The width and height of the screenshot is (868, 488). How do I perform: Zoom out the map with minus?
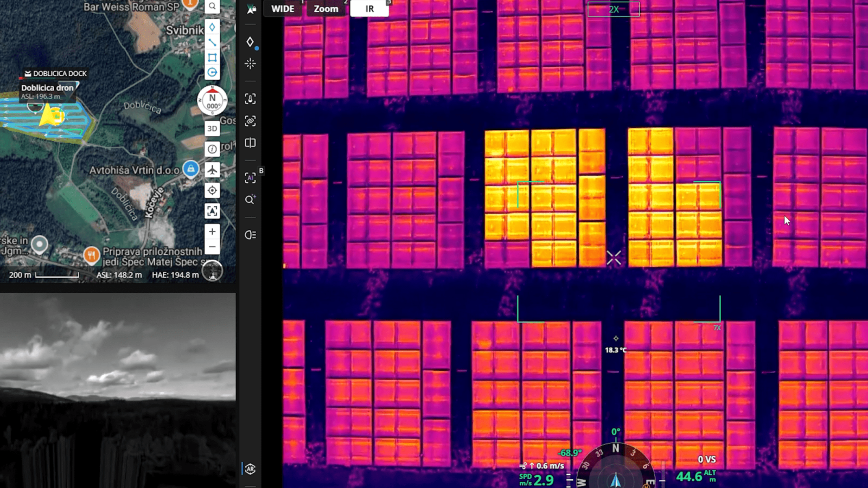pos(212,247)
